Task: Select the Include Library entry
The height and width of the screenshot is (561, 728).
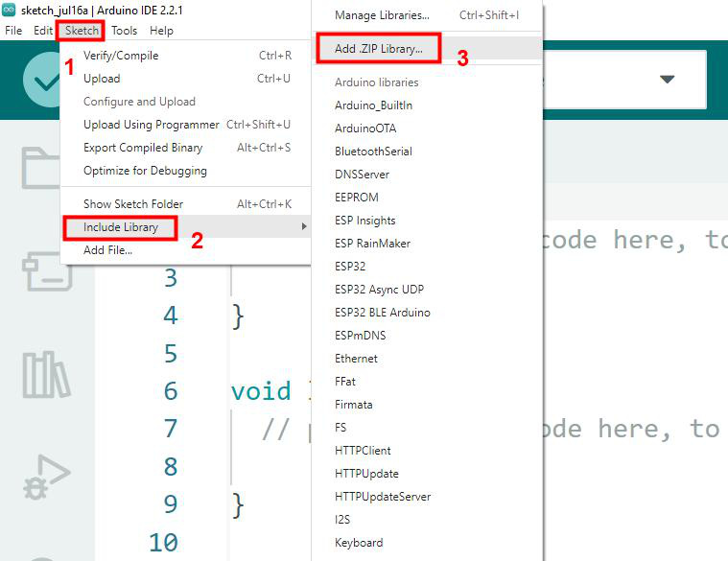Action: pyautogui.click(x=186, y=227)
